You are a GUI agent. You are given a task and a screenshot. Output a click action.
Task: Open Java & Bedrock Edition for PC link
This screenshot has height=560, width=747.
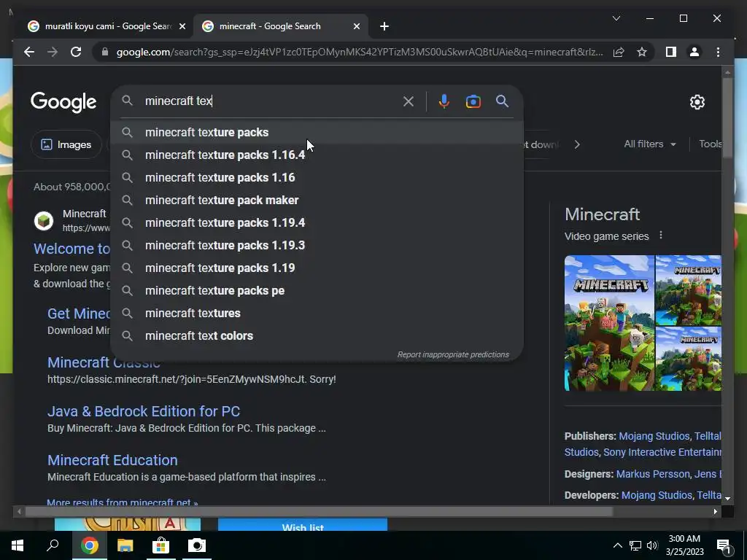(144, 411)
